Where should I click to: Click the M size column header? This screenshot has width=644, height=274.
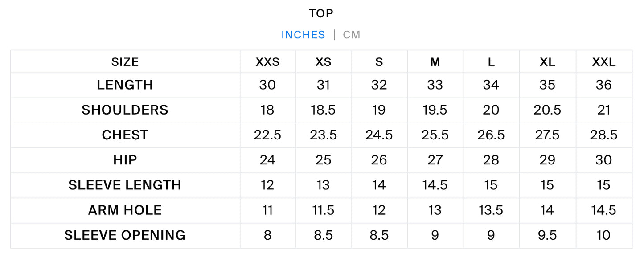click(x=435, y=62)
